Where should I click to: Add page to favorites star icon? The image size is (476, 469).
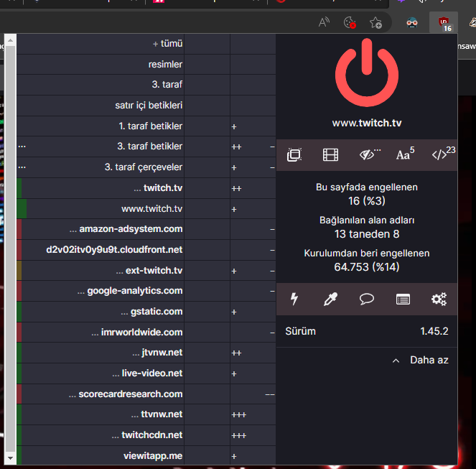coord(375,23)
